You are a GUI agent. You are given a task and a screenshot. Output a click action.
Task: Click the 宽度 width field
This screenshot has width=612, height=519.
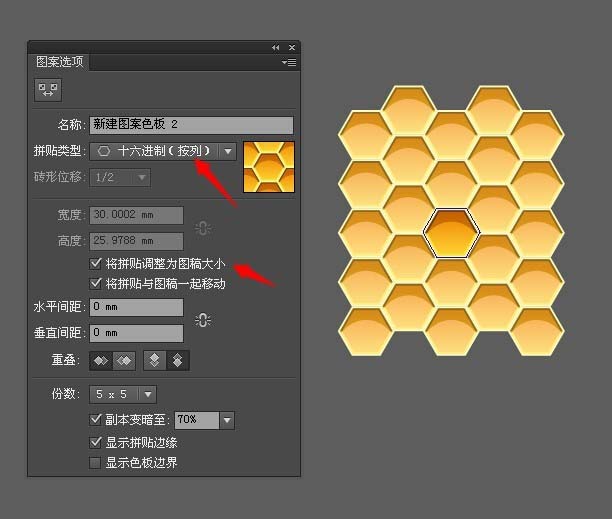(136, 215)
